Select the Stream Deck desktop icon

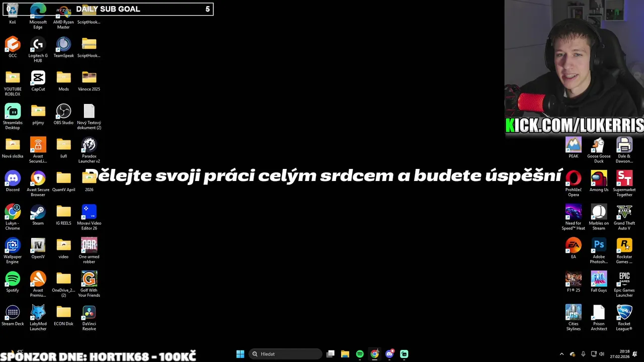coord(13,316)
